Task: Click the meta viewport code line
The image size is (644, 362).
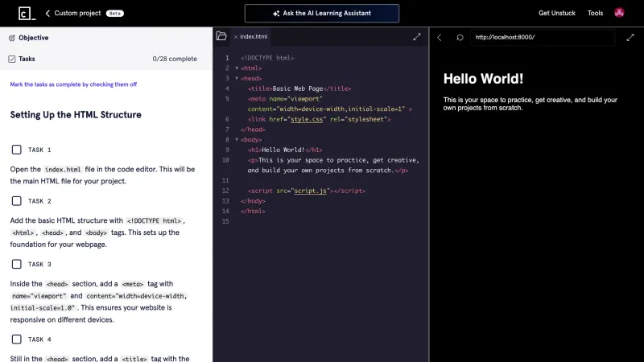Action: (x=330, y=104)
